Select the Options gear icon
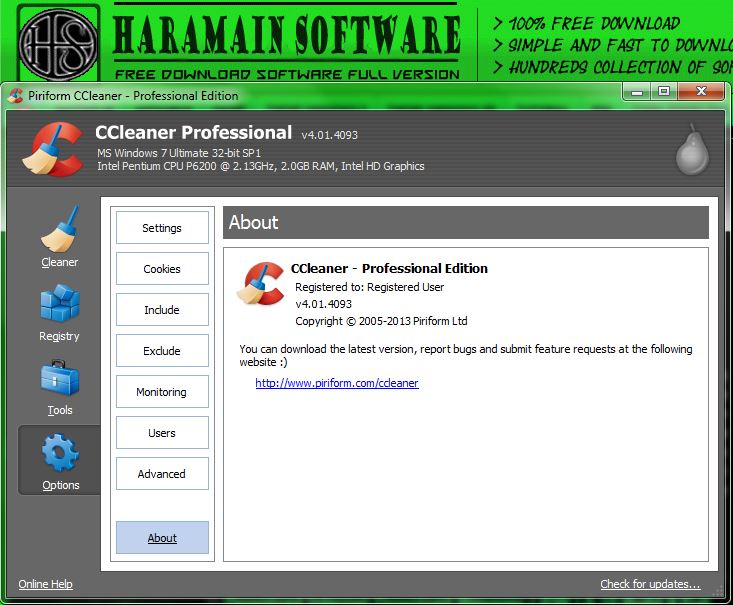Image resolution: width=733 pixels, height=605 pixels. [x=60, y=452]
